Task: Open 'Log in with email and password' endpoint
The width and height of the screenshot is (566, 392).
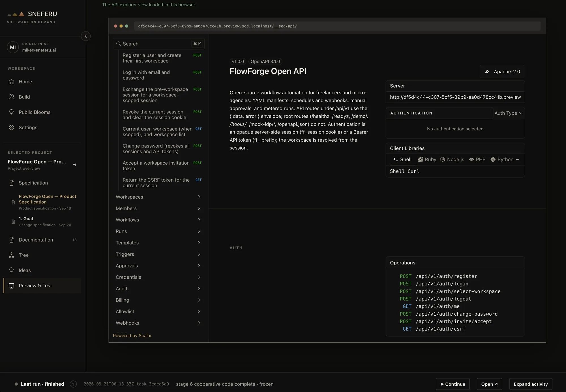Action: (x=162, y=75)
